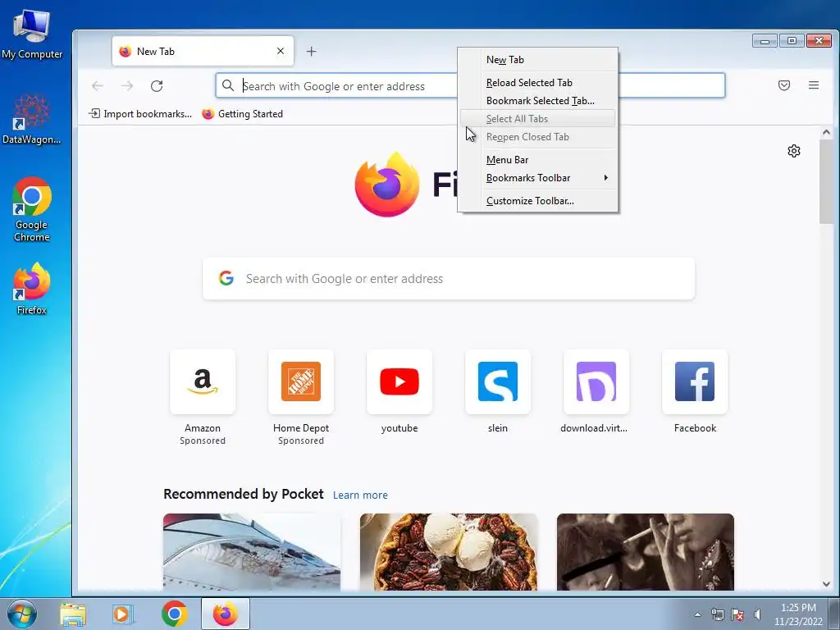Click the Import bookmarks toolbar item
The image size is (840, 630).
tap(140, 113)
